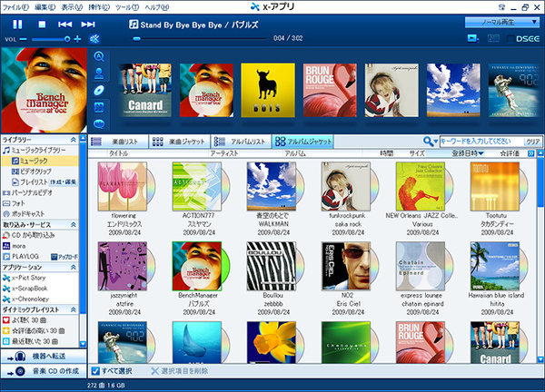Go back to the previous track

click(64, 24)
